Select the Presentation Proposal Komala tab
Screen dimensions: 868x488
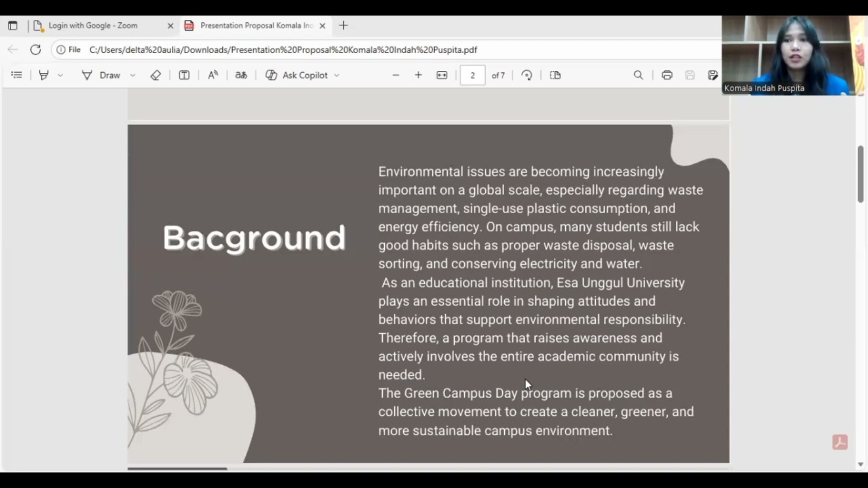pos(256,26)
